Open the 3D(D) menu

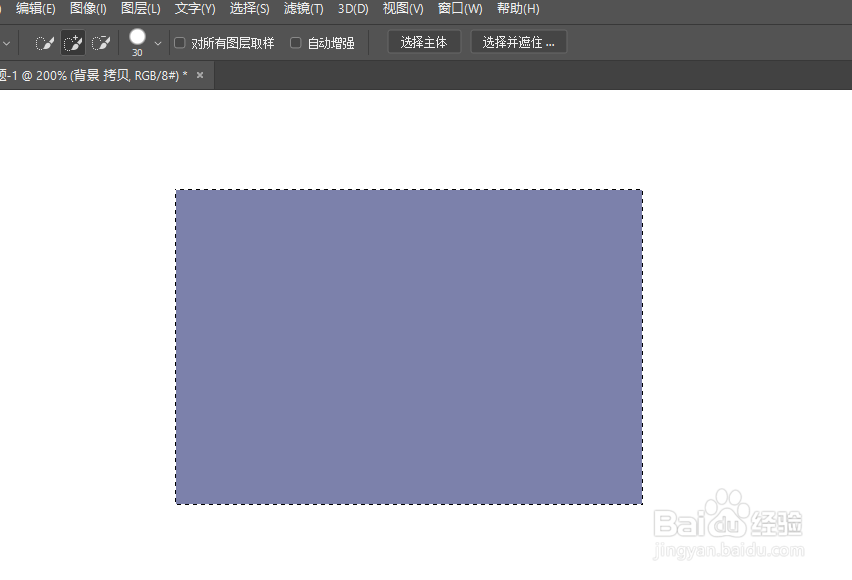coord(353,9)
